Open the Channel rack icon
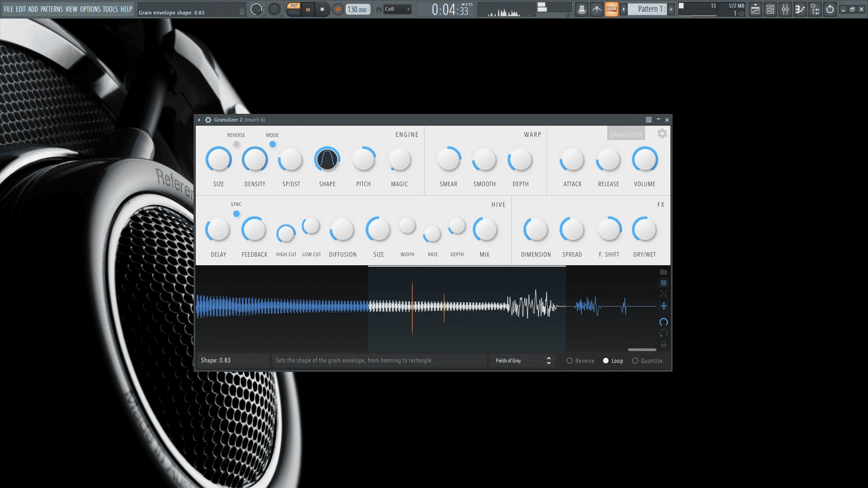 [x=770, y=9]
